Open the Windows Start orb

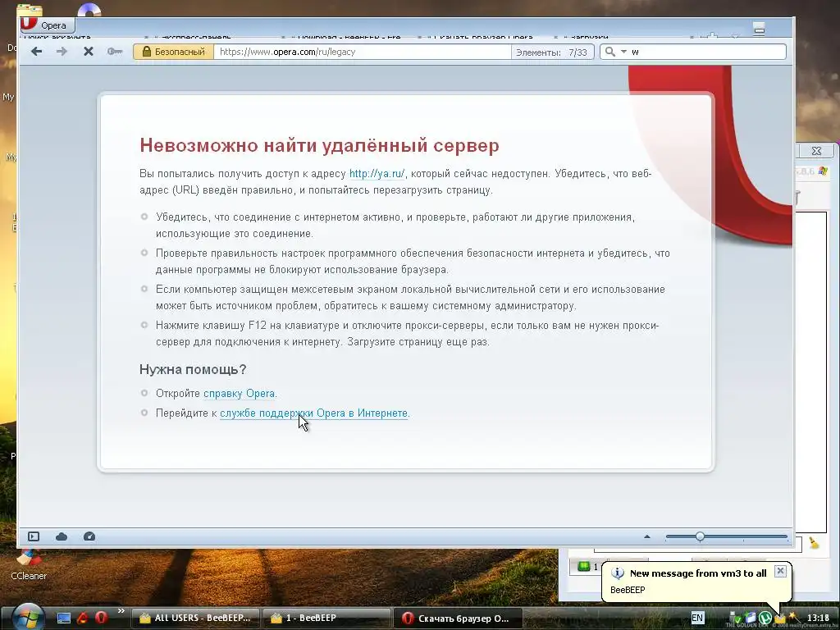tap(27, 618)
